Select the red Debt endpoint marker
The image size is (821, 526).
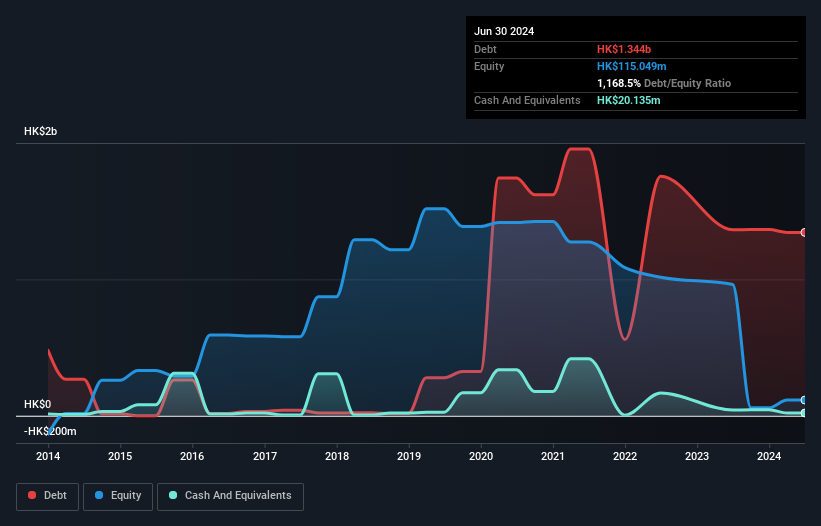[804, 232]
